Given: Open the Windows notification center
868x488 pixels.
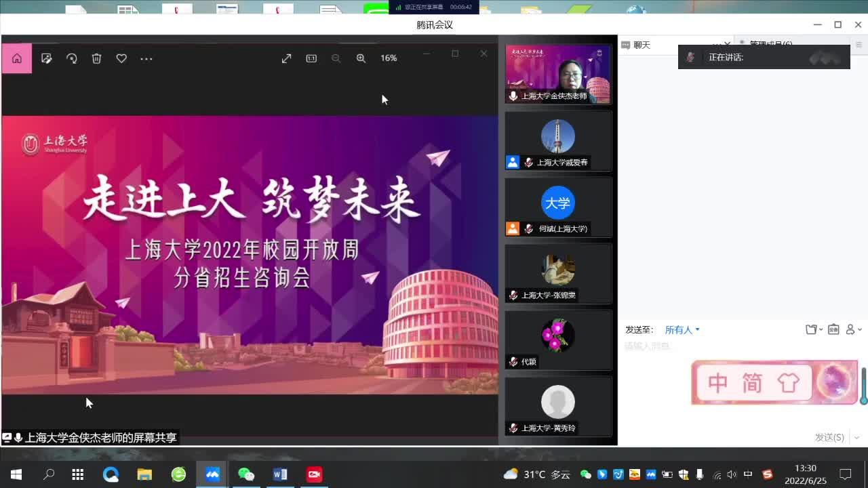Looking at the screenshot, I should coord(846,474).
